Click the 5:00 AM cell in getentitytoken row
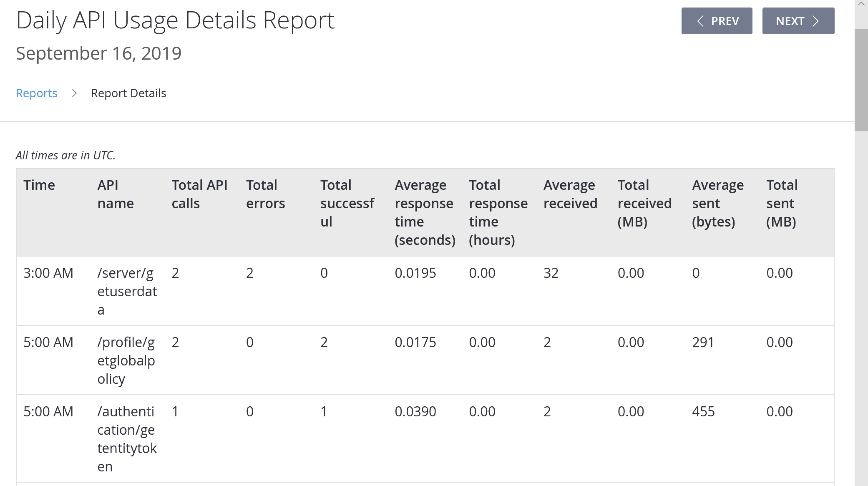 [x=48, y=411]
